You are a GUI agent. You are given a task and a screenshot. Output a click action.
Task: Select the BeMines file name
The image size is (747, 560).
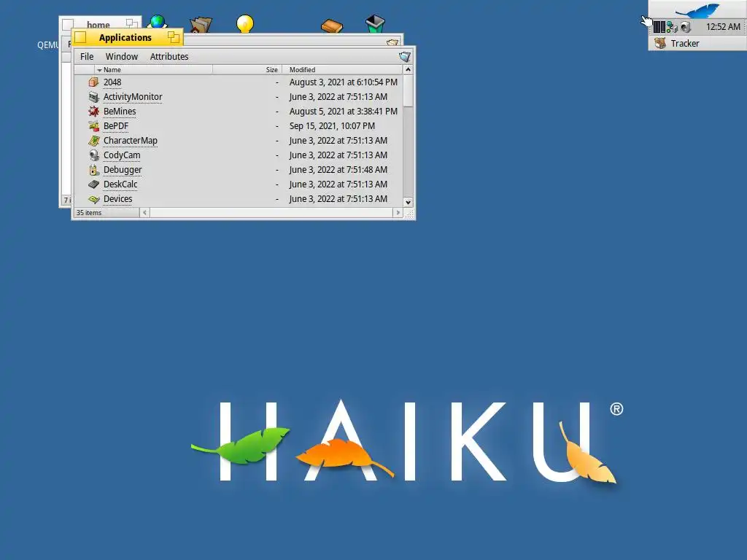click(120, 112)
